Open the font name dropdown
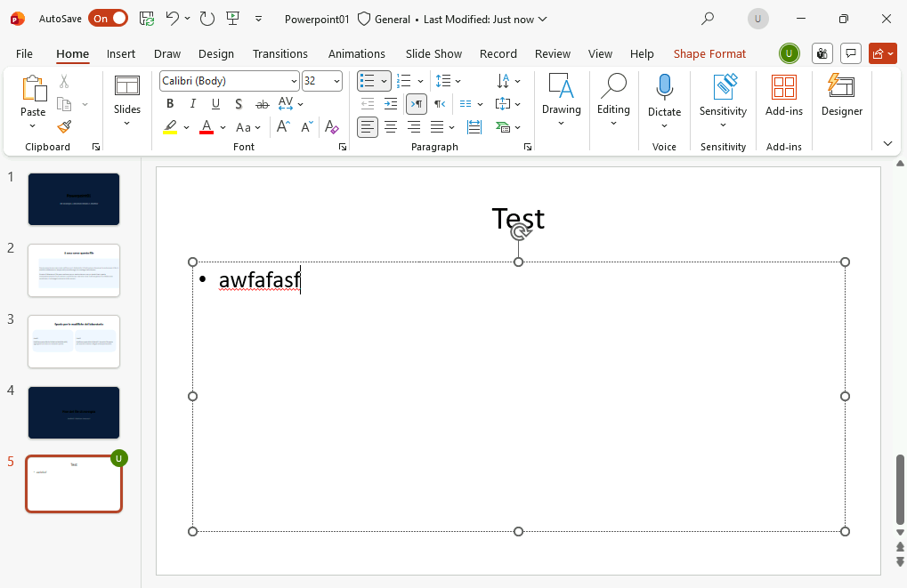The height and width of the screenshot is (588, 907). [x=294, y=81]
